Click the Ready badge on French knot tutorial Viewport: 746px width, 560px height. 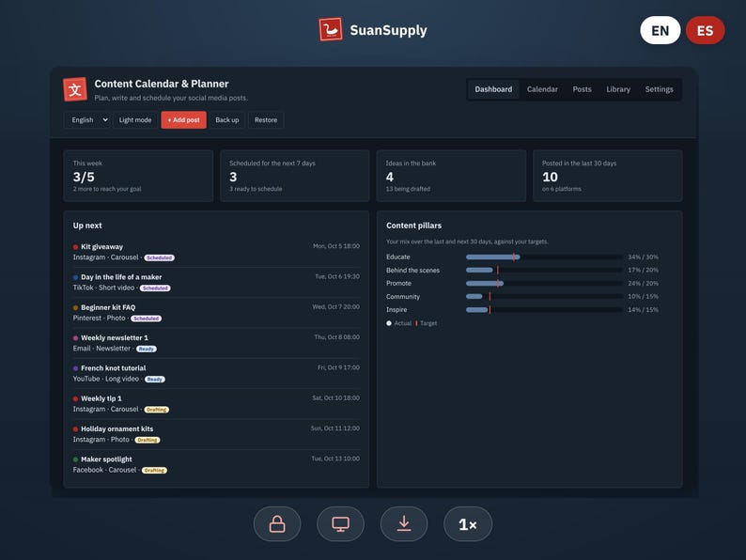click(x=155, y=380)
